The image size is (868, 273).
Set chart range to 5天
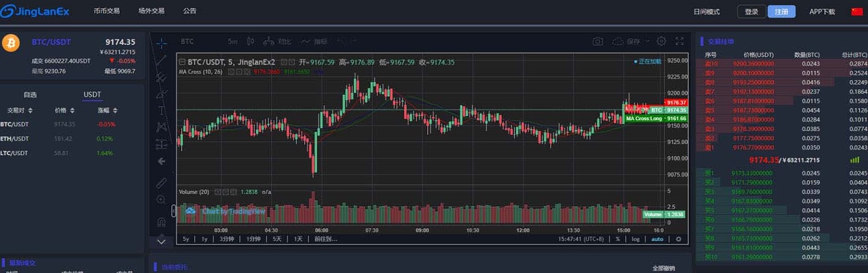coord(277,239)
